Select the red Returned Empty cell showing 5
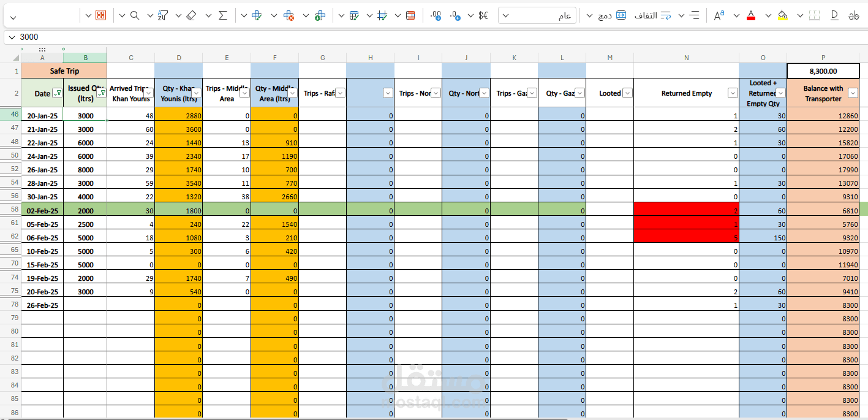This screenshot has height=420, width=868. (686, 237)
